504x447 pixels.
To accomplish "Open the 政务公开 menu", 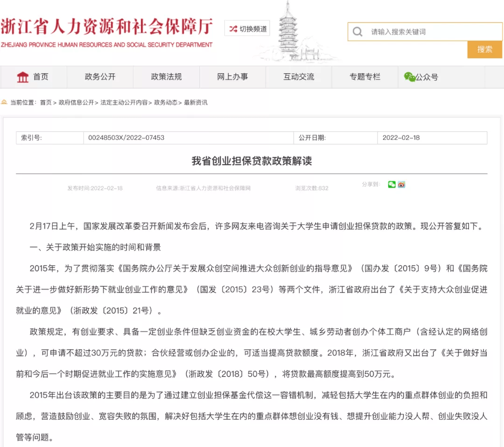I will point(100,77).
